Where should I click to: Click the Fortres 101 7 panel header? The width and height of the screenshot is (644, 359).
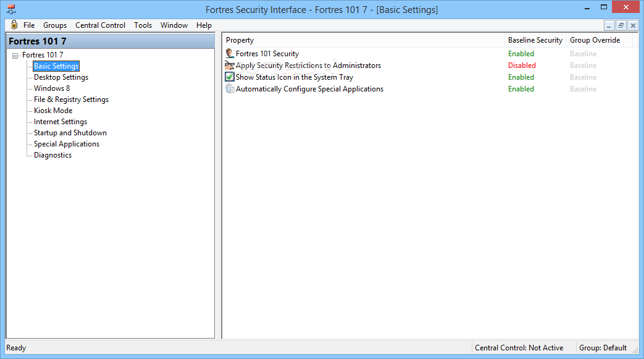(x=111, y=41)
